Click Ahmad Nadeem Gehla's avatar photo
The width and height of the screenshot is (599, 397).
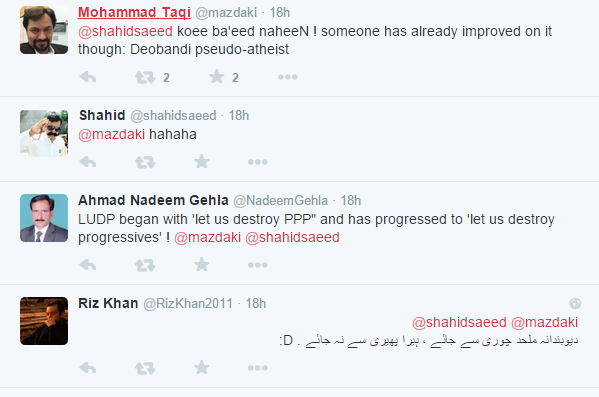(44, 218)
